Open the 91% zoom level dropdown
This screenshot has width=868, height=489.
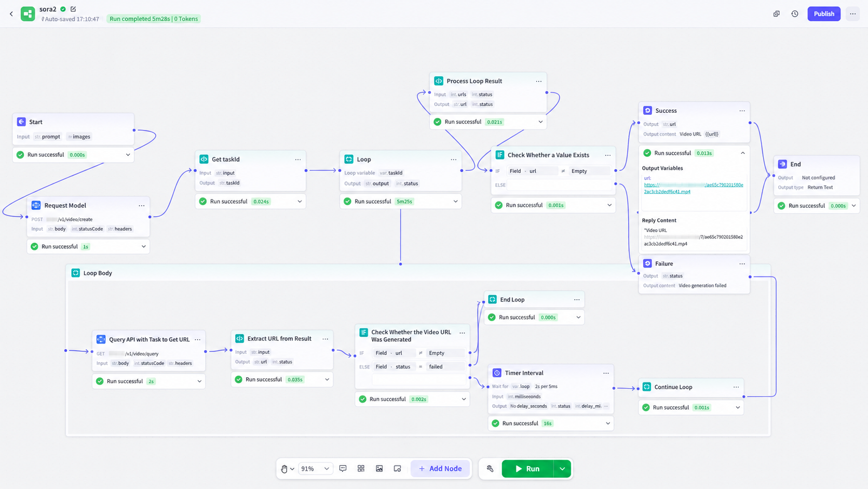click(x=315, y=469)
